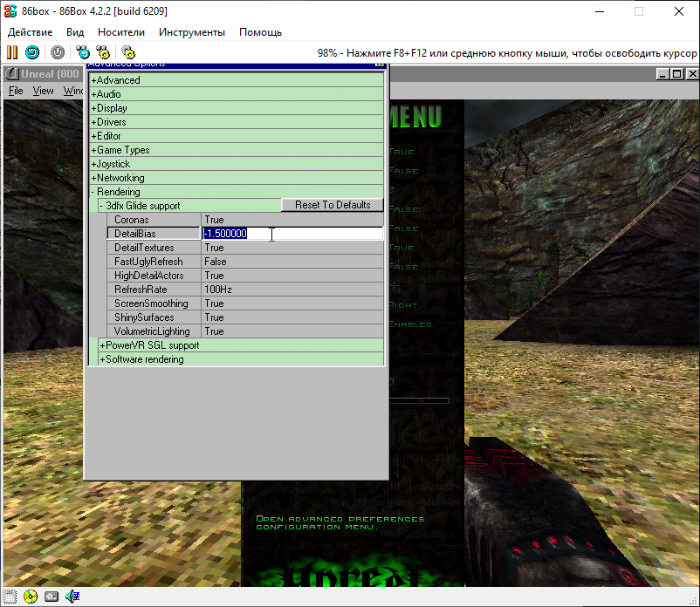Click the hard disk status bar icon
Viewport: 700px width, 607px height.
pos(51,597)
